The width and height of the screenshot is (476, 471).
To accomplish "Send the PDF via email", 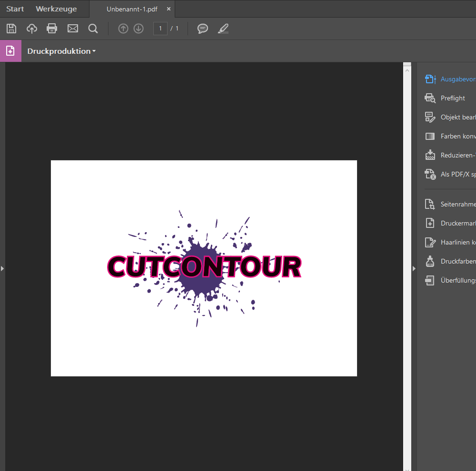I will [x=72, y=29].
